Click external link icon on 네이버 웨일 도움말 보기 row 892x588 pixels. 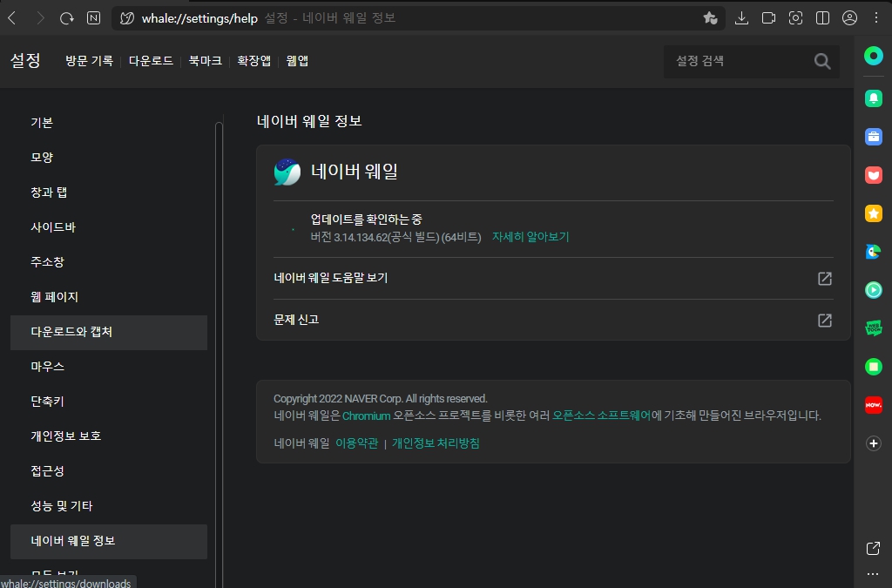click(x=825, y=278)
